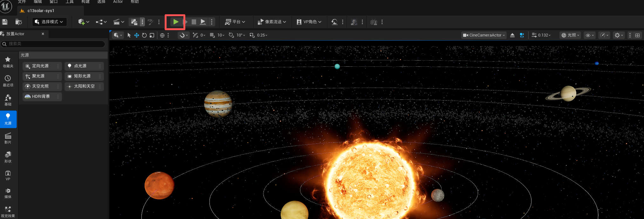Click the eject camera pilot icon
This screenshot has height=219, width=644.
point(512,35)
